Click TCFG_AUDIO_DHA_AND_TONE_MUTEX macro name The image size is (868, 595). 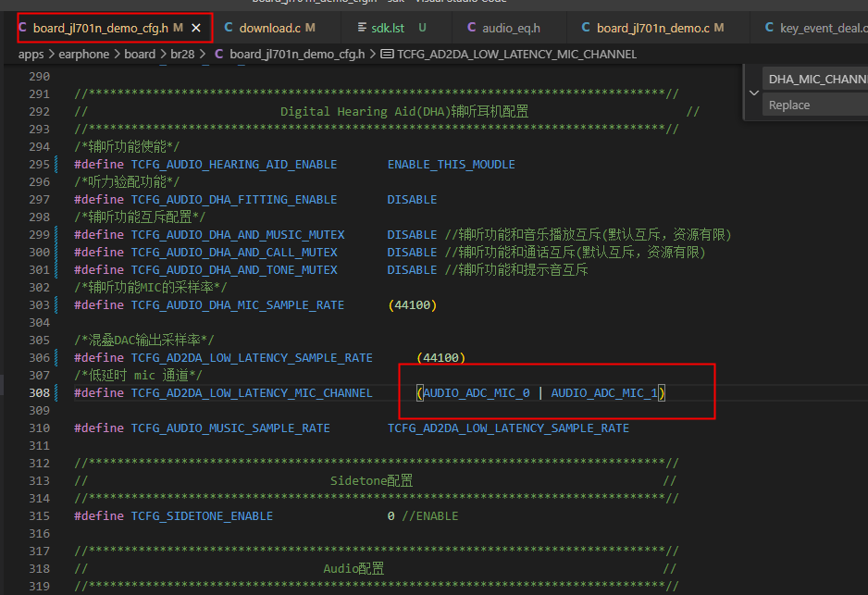click(x=234, y=270)
